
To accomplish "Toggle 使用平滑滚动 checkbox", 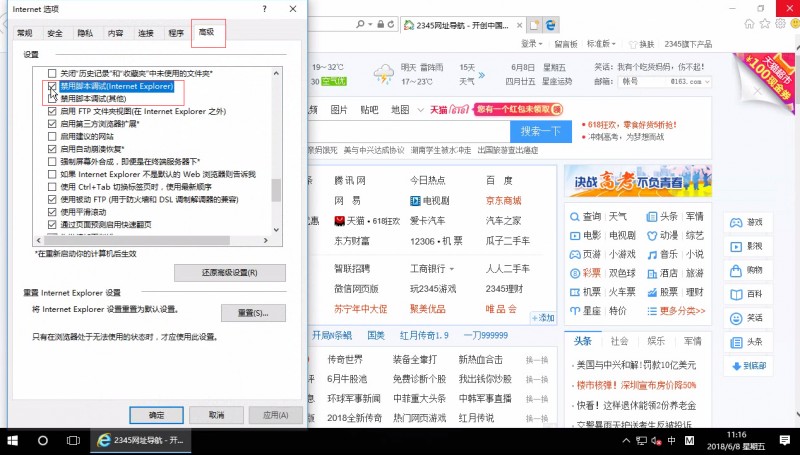I will [x=52, y=212].
